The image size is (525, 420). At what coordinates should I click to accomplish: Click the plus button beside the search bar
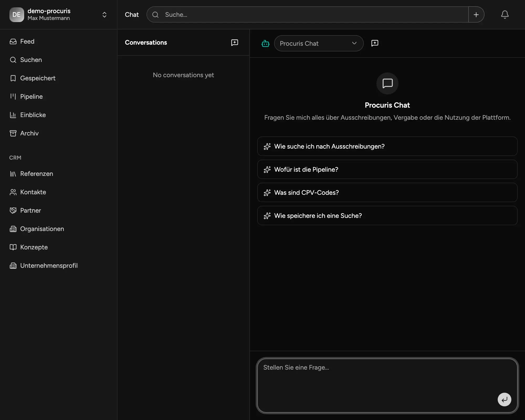pos(476,14)
